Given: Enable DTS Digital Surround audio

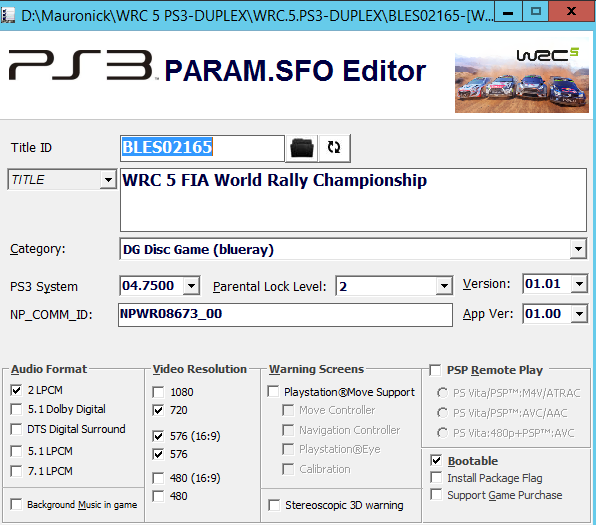Looking at the screenshot, I should pyautogui.click(x=16, y=429).
